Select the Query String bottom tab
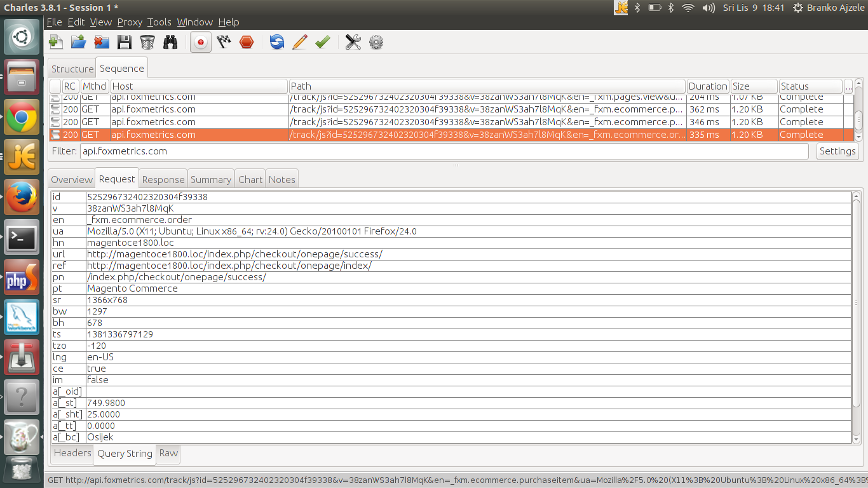This screenshot has width=868, height=488. (125, 454)
